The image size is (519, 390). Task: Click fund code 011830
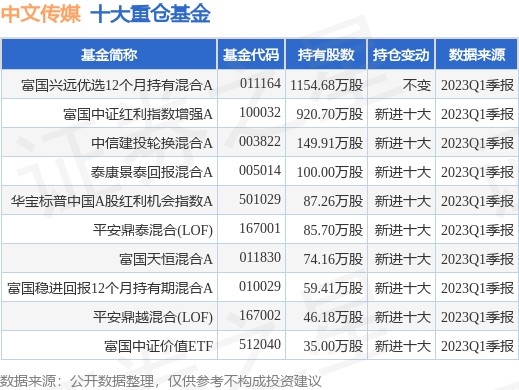260,257
